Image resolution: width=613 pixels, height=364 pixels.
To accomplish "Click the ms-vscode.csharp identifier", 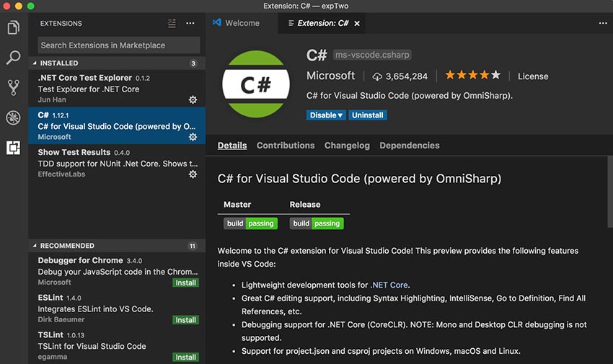I will point(372,55).
